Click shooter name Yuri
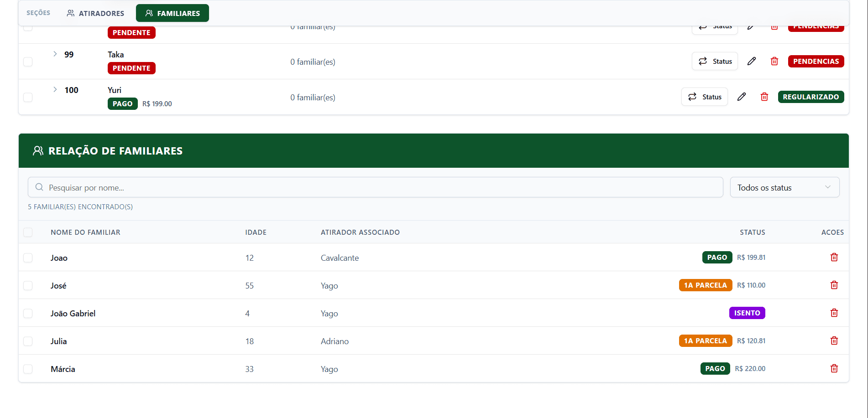Screen dimensions: 868x418 (x=115, y=90)
